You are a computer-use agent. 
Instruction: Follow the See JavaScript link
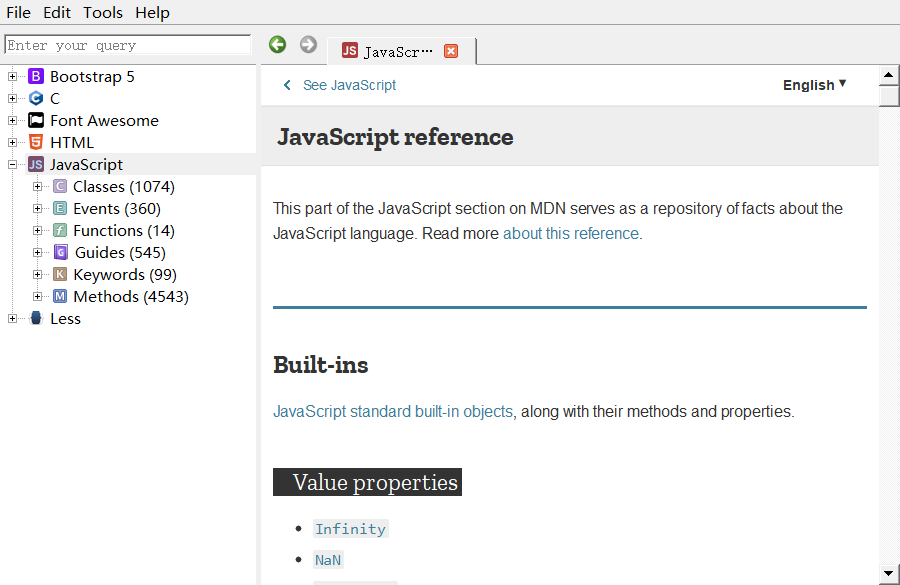tap(350, 85)
